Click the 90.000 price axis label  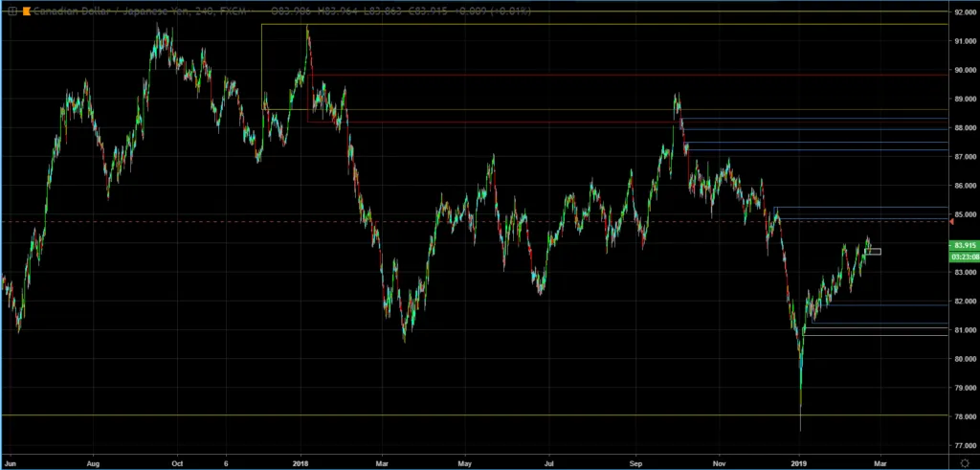coord(965,70)
